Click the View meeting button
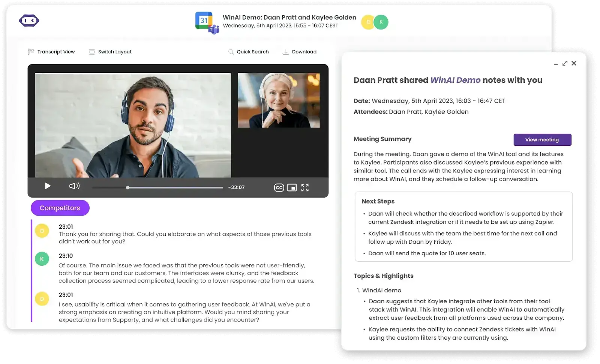 pyautogui.click(x=542, y=139)
